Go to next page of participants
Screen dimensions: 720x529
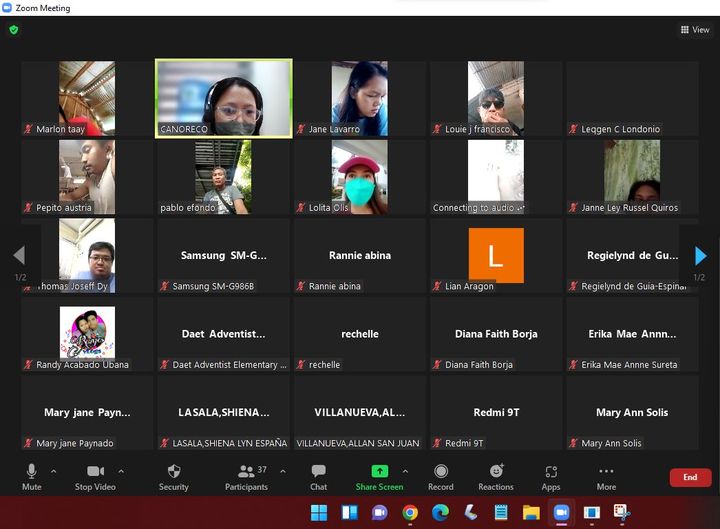click(699, 256)
